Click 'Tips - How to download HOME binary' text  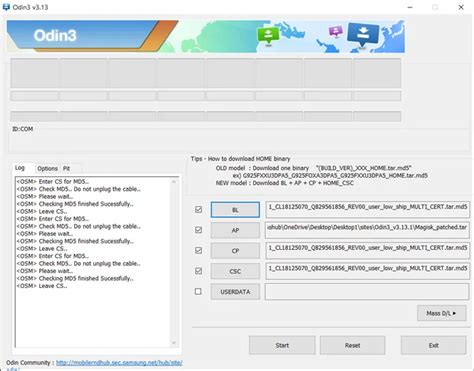pyautogui.click(x=240, y=159)
